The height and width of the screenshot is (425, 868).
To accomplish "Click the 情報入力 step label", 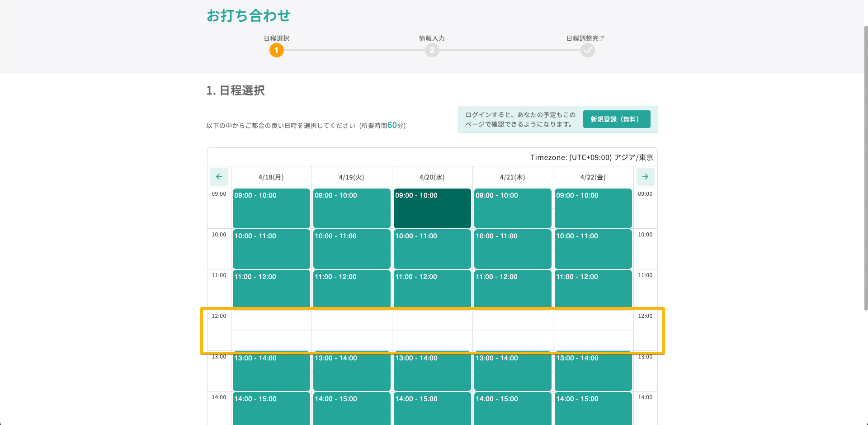I will [432, 38].
